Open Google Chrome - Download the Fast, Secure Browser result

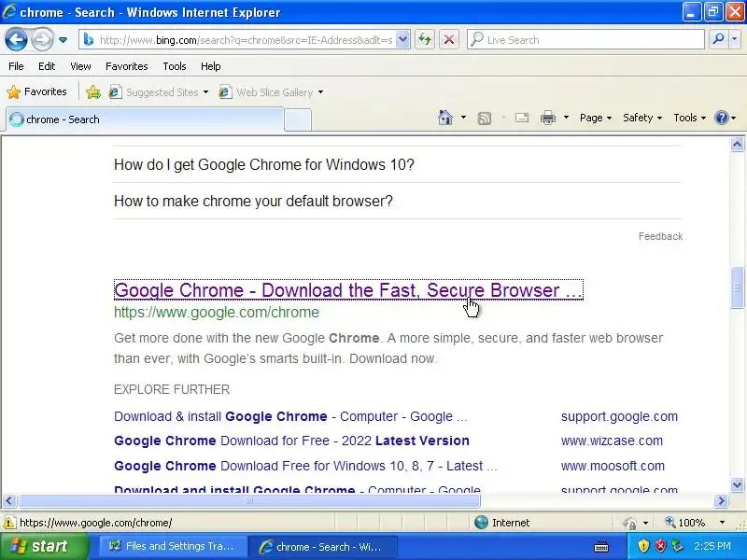tap(348, 290)
